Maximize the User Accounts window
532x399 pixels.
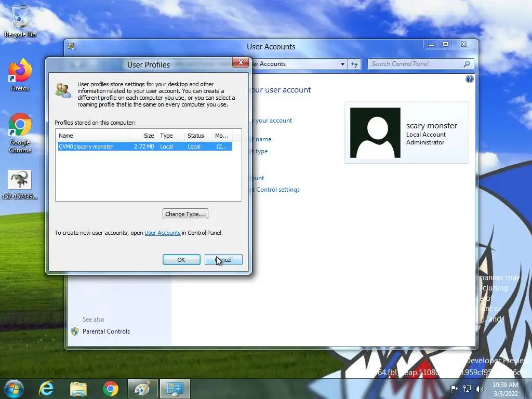(445, 45)
